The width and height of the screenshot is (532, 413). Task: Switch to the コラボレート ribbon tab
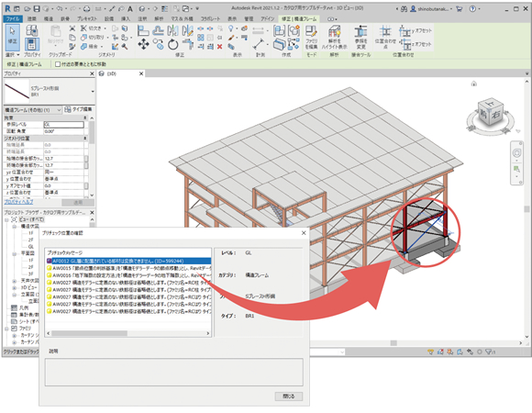pos(210,19)
